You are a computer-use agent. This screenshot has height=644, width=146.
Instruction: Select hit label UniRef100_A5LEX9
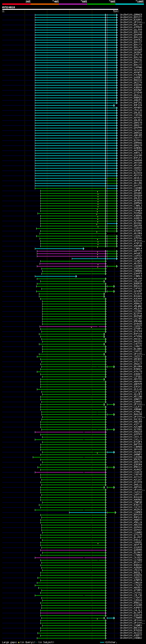[131, 309]
